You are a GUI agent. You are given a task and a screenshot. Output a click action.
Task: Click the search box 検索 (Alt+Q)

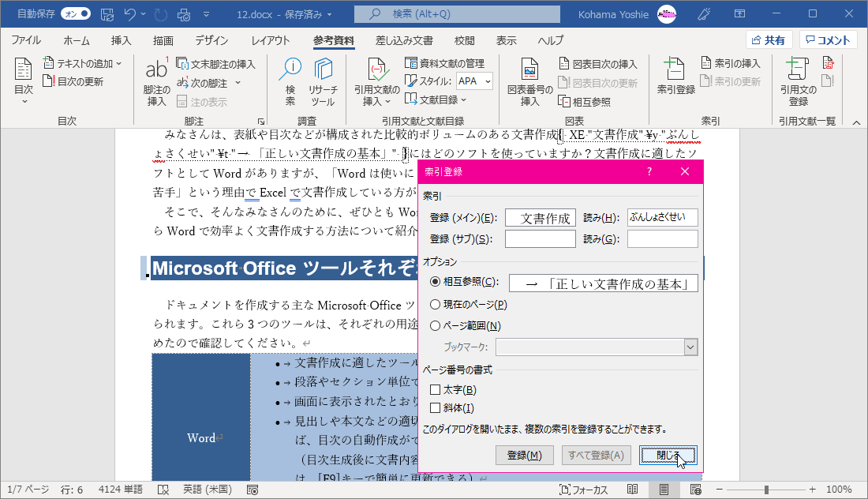pyautogui.click(x=457, y=14)
